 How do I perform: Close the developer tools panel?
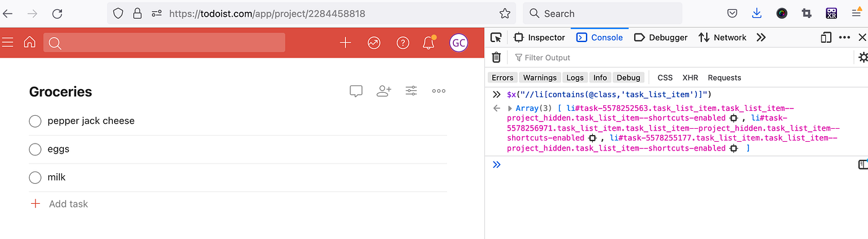coord(862,37)
